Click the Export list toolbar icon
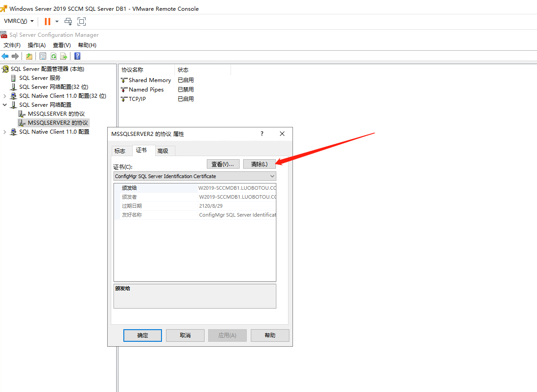The image size is (537, 392). coord(64,56)
